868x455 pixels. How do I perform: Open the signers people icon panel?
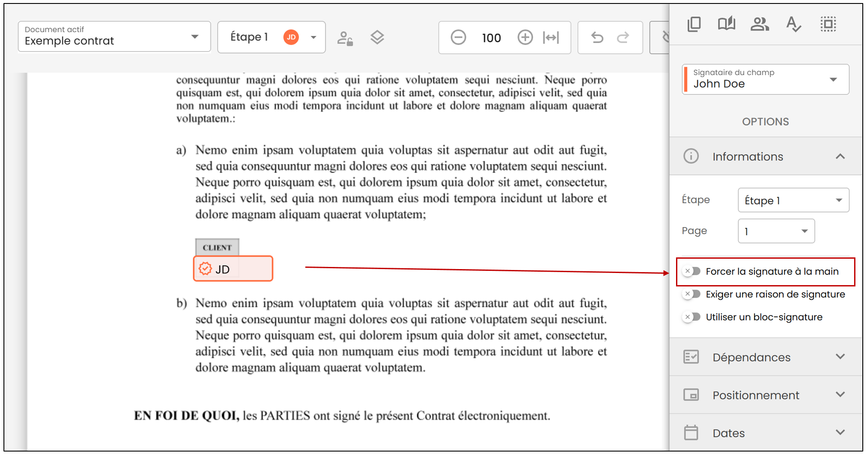760,24
